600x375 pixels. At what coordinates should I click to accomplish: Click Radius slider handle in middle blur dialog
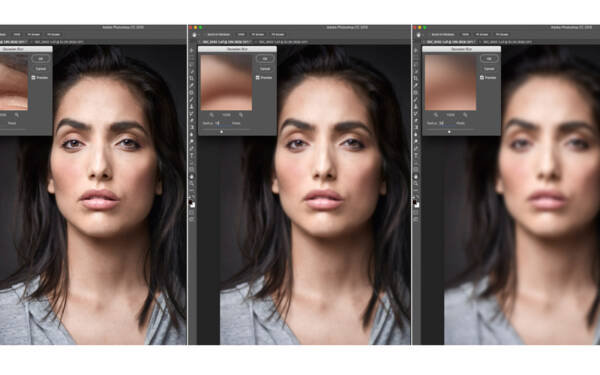222,132
